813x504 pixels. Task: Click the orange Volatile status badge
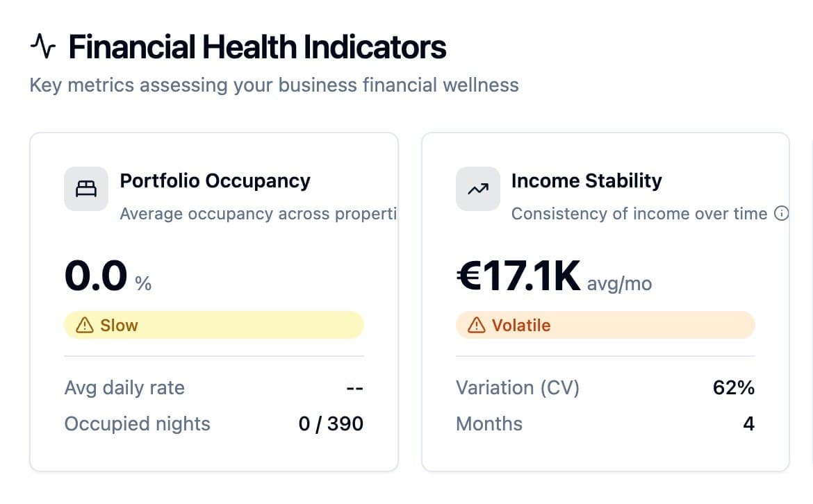(x=605, y=325)
